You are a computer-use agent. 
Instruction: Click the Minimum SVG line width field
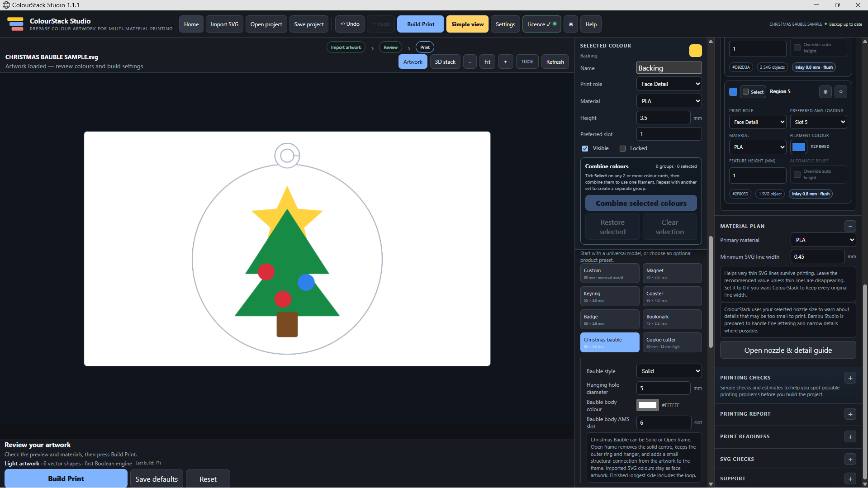(817, 257)
